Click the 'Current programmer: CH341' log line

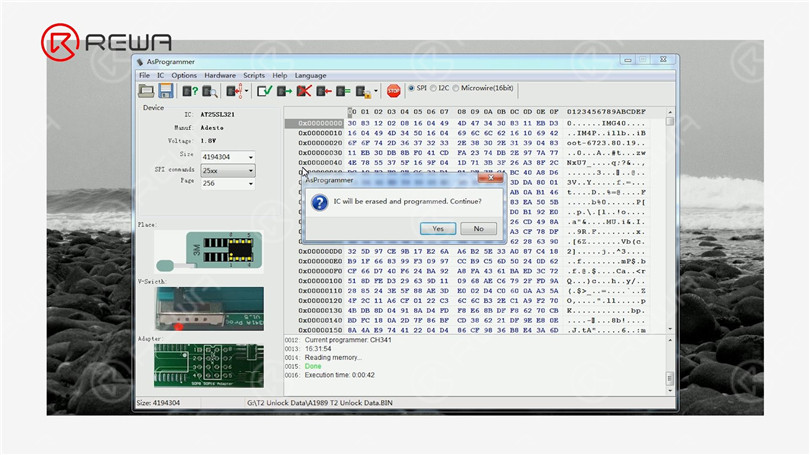pos(348,340)
